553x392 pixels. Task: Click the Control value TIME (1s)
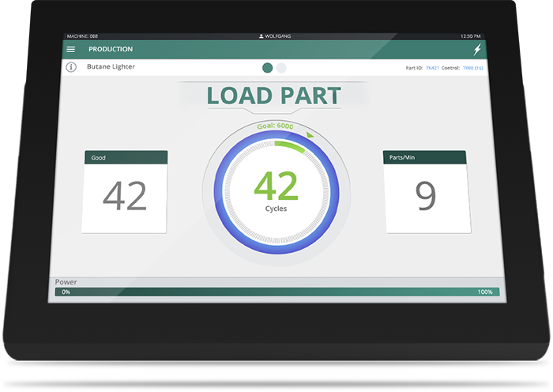(x=472, y=68)
